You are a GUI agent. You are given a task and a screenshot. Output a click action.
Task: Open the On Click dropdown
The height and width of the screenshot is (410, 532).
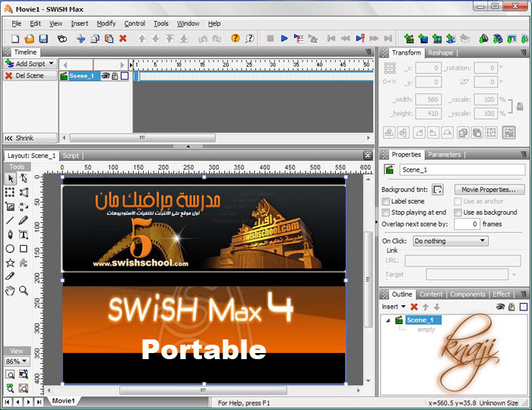pos(450,241)
